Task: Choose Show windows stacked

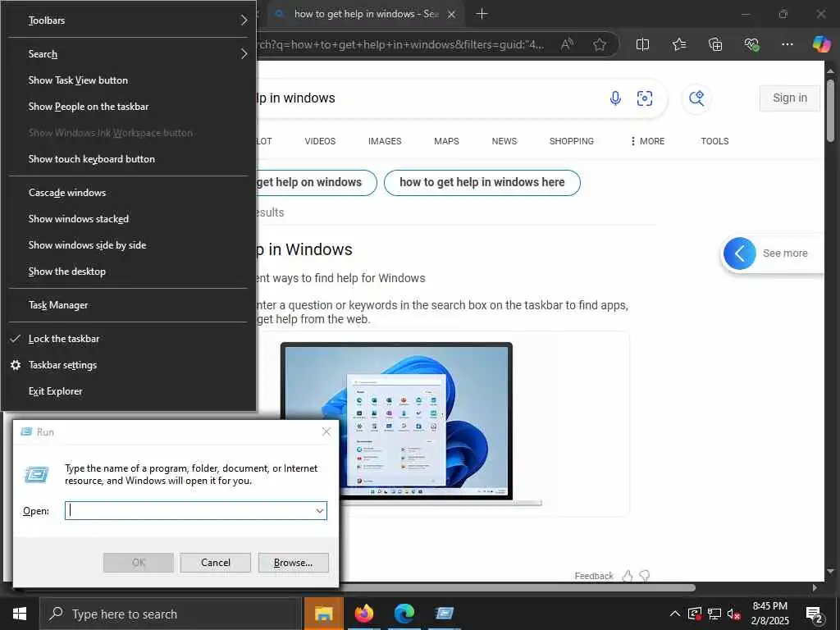Action: click(x=129, y=219)
